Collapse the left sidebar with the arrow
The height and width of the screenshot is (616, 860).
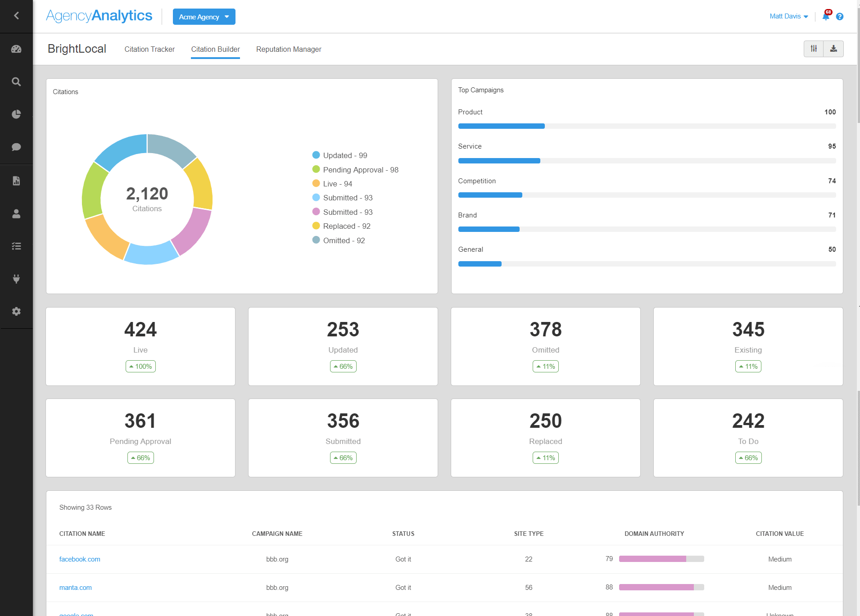[x=16, y=15]
